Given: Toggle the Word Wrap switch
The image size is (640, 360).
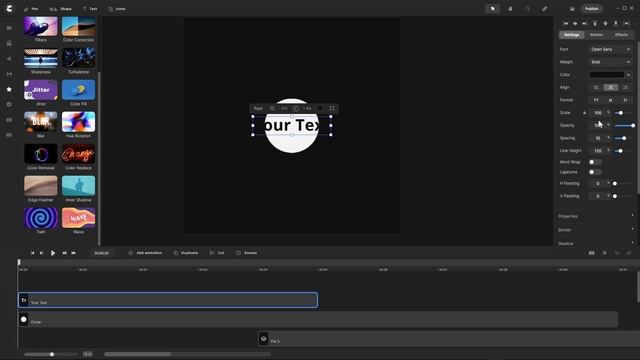Looking at the screenshot, I should point(594,162).
